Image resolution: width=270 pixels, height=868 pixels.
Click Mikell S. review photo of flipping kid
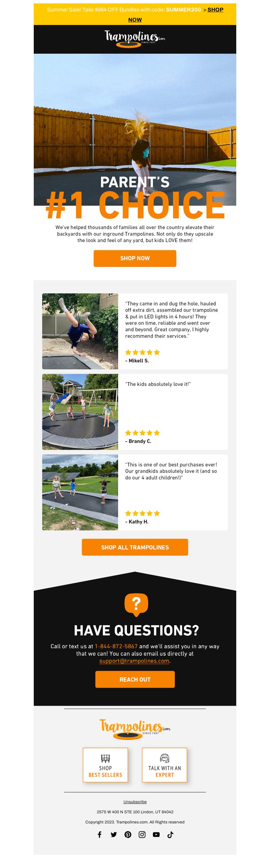pos(80,331)
